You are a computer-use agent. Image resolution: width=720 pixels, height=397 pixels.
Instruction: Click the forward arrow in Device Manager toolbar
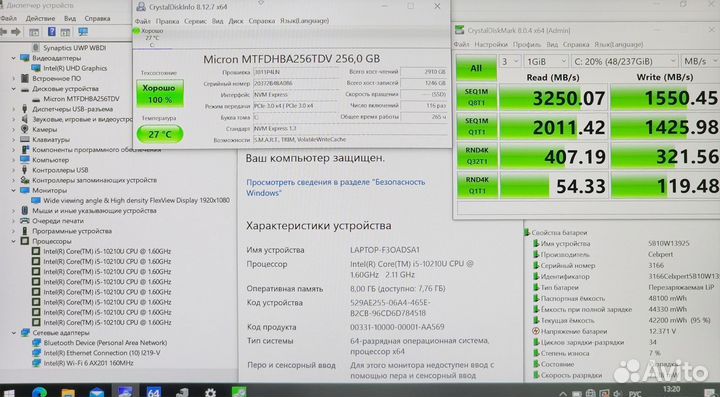click(16, 32)
